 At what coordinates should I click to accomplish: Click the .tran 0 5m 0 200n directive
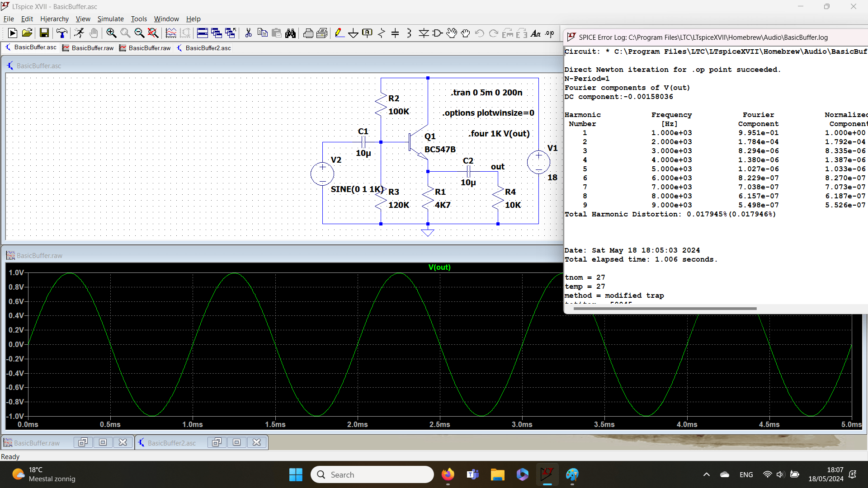coord(486,92)
